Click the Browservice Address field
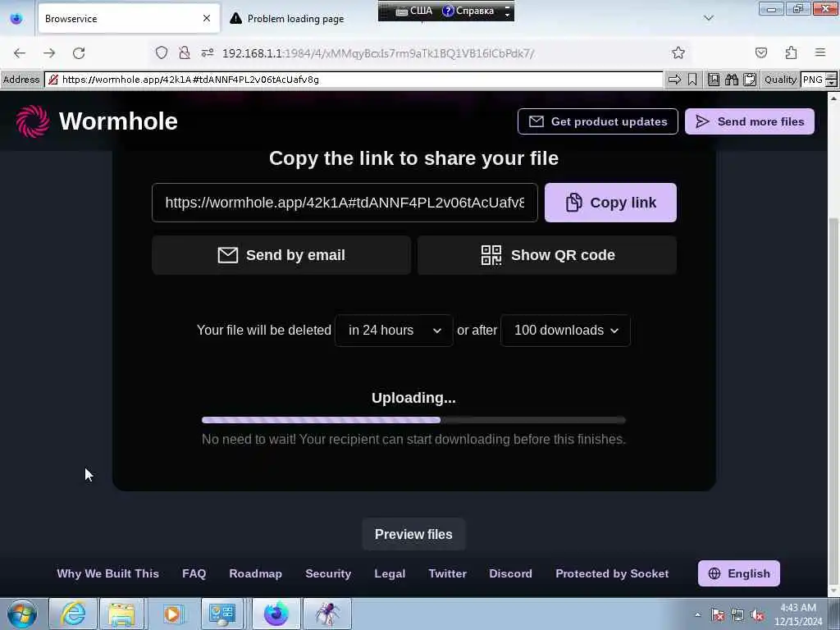 [354, 80]
